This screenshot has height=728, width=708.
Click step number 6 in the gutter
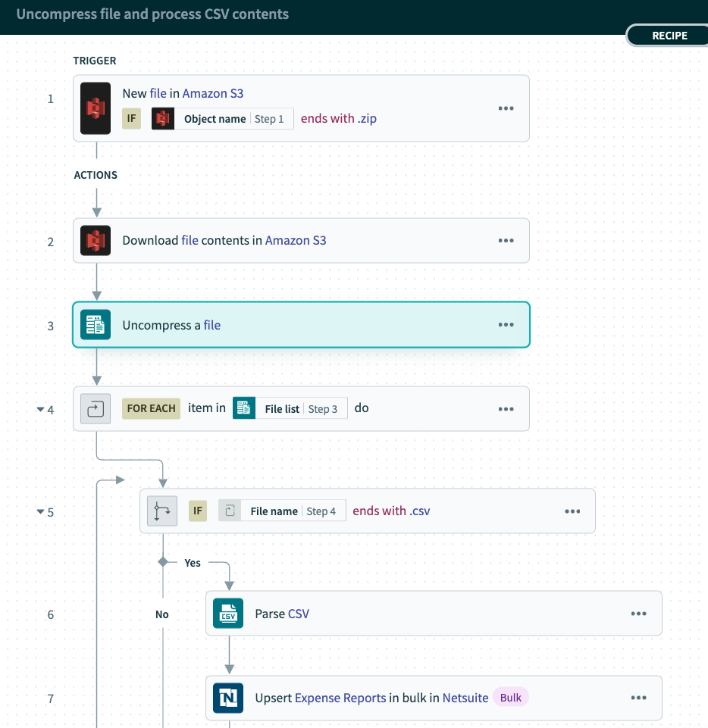tap(51, 614)
